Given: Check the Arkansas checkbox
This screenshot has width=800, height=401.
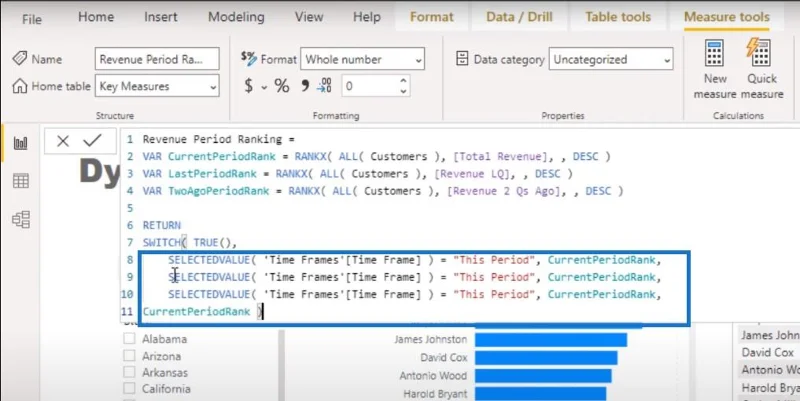Looking at the screenshot, I should coord(130,372).
